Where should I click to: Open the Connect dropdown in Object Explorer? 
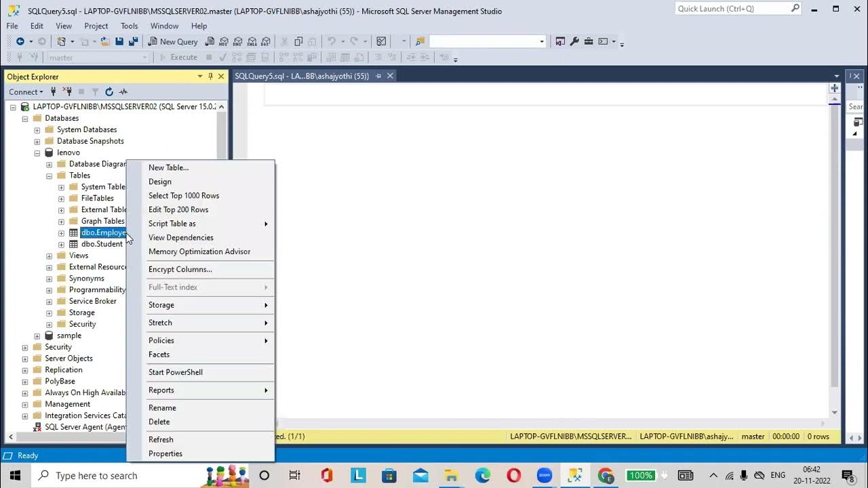26,91
